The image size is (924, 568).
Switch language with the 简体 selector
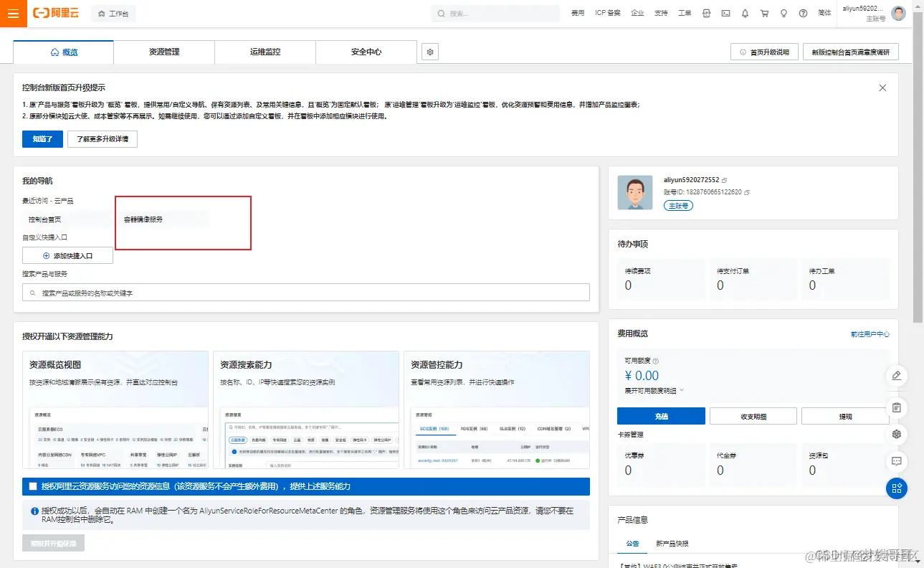tap(824, 14)
